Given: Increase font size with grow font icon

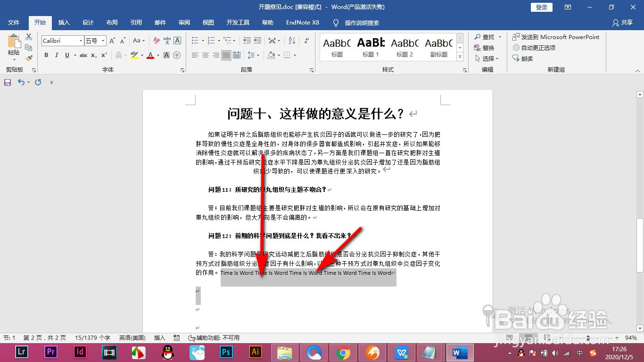Looking at the screenshot, I should point(112,41).
